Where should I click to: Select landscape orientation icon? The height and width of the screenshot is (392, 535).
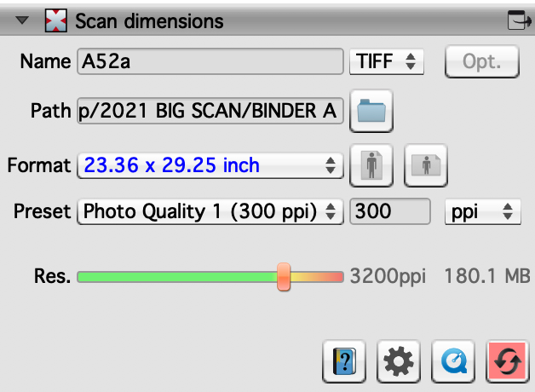(425, 165)
